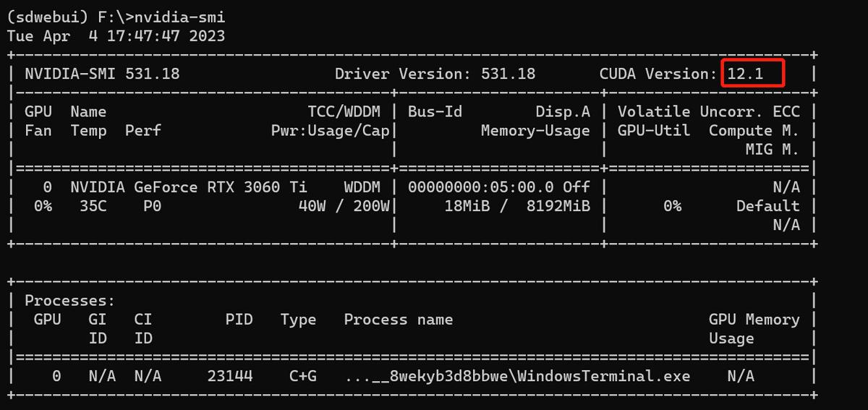Click the Driver Version 531.18 value
This screenshot has height=410, width=868.
(x=508, y=74)
